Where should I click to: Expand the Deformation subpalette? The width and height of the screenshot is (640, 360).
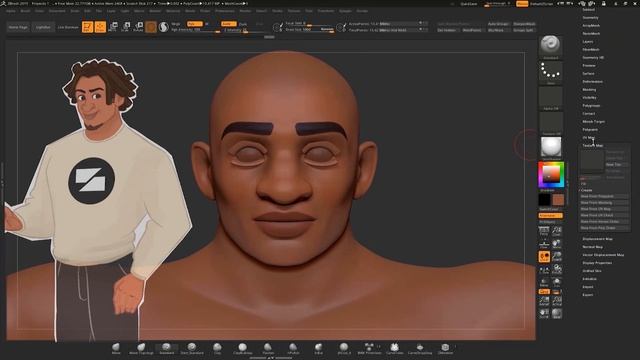coord(593,82)
